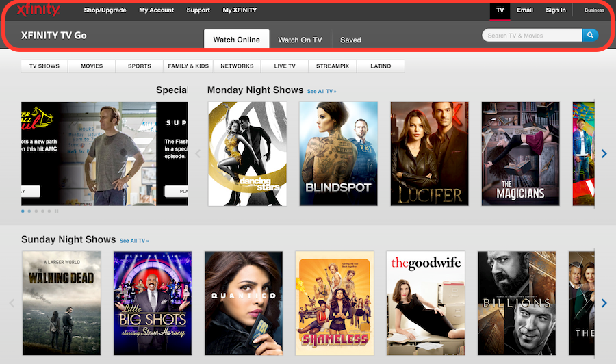Open The Walking Dead poster
This screenshot has width=616, height=364.
[x=62, y=302]
